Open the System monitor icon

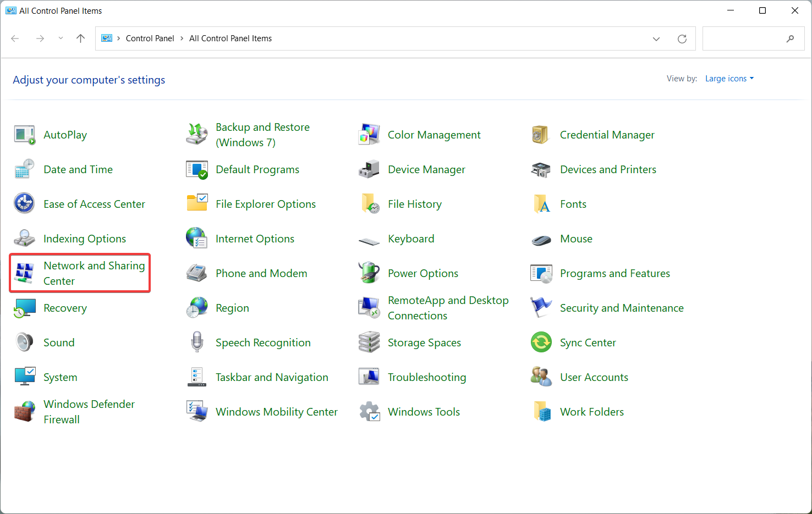(x=24, y=377)
